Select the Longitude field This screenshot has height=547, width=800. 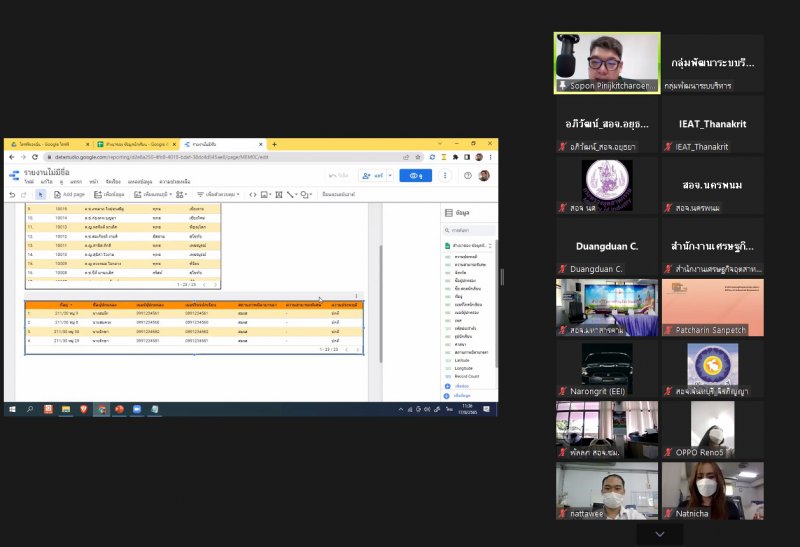tap(463, 368)
